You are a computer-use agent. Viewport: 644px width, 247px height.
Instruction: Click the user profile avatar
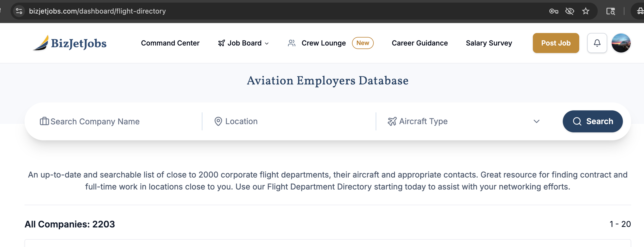[621, 43]
